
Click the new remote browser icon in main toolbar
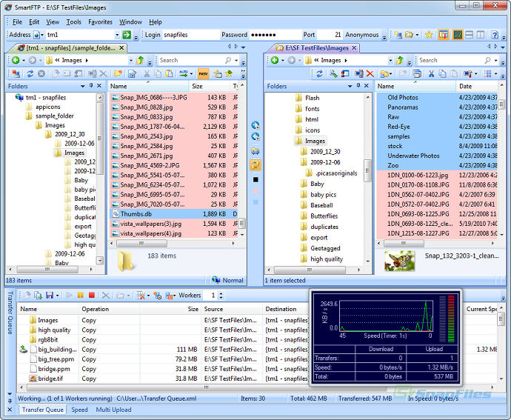tap(398, 35)
